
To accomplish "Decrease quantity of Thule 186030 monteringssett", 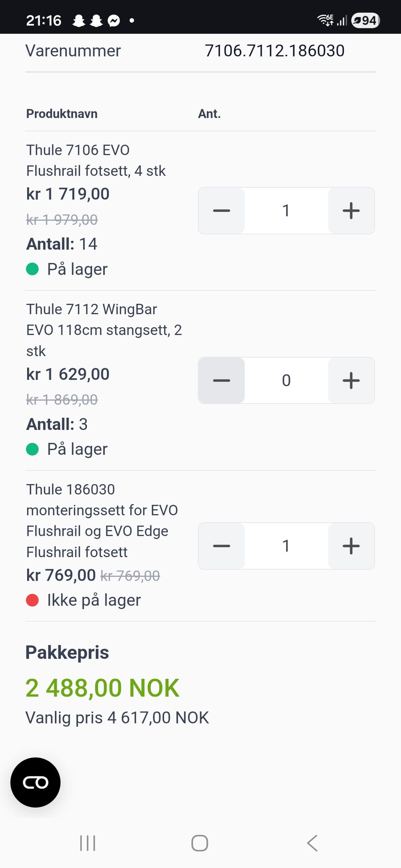I will (221, 546).
